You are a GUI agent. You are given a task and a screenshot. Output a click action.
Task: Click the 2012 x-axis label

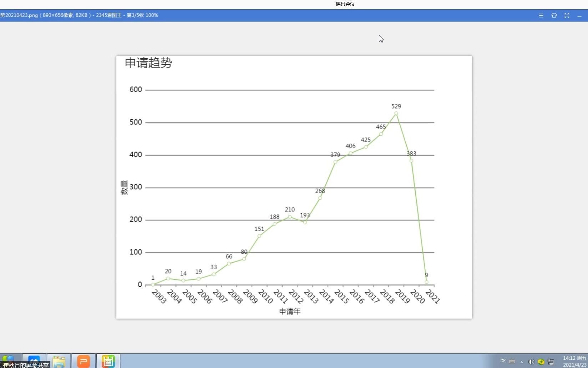point(296,297)
